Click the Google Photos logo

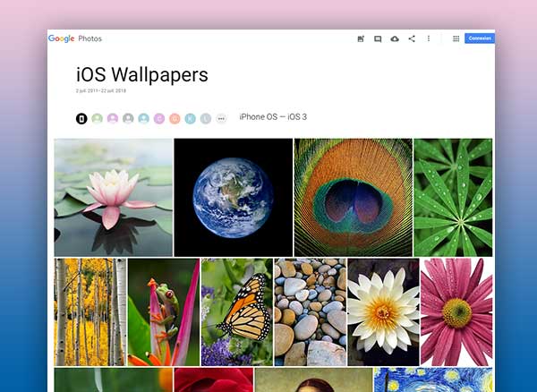click(x=75, y=38)
